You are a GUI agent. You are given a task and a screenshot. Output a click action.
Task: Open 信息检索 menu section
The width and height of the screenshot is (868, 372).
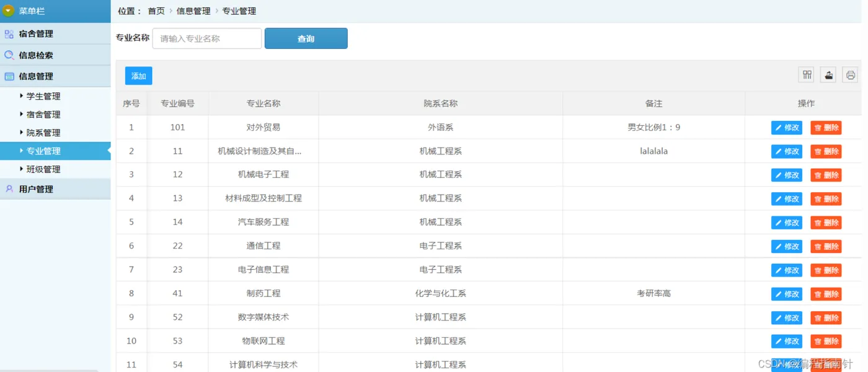point(55,55)
